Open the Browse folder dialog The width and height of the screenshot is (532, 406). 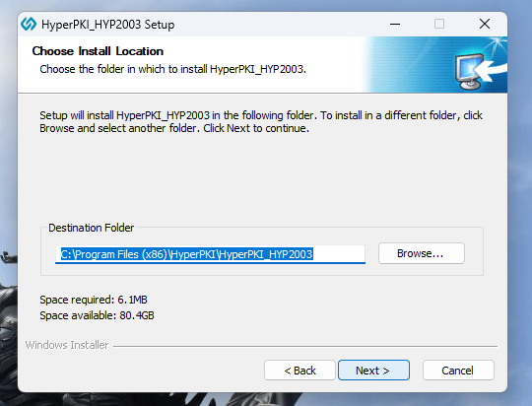point(422,253)
